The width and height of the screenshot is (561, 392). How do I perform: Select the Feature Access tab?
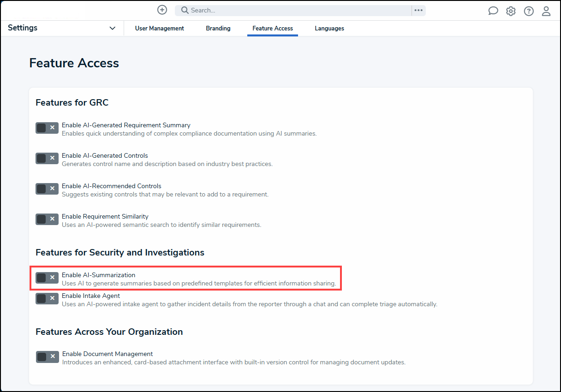click(x=273, y=29)
